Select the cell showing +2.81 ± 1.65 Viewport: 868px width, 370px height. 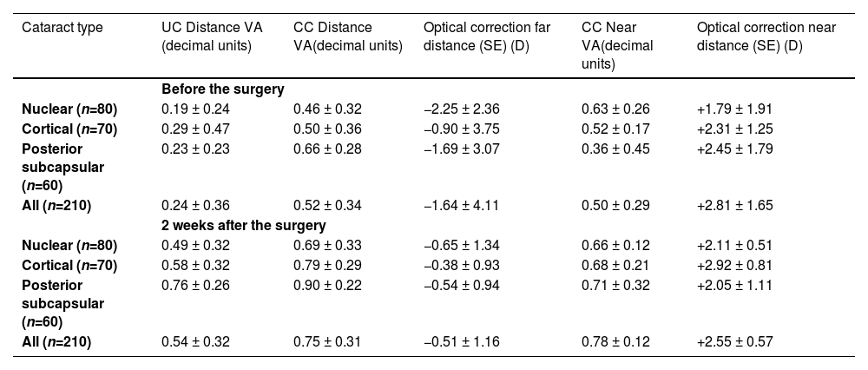pyautogui.click(x=734, y=207)
